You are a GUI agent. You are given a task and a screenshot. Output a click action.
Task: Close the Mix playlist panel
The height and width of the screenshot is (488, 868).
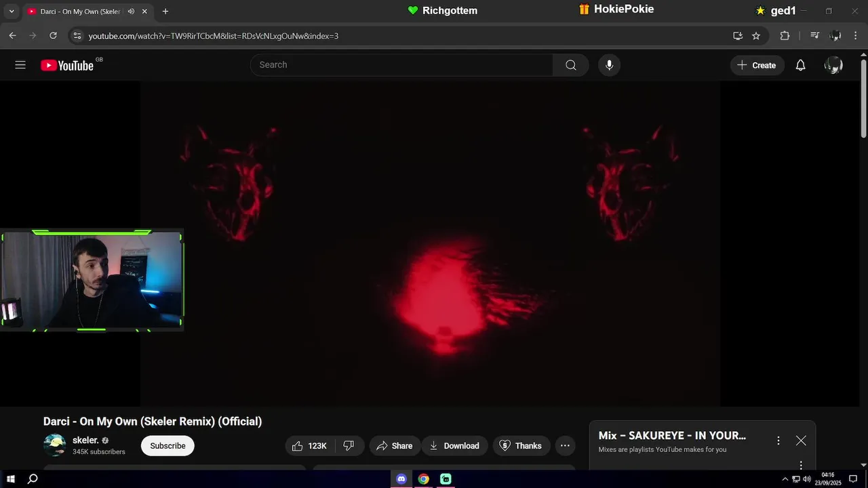[801, 441]
